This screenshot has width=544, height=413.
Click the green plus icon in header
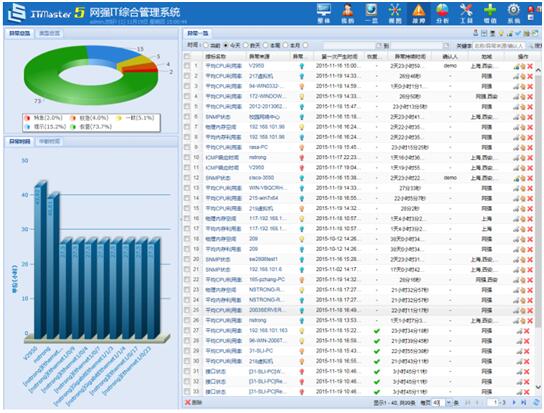(x=490, y=13)
